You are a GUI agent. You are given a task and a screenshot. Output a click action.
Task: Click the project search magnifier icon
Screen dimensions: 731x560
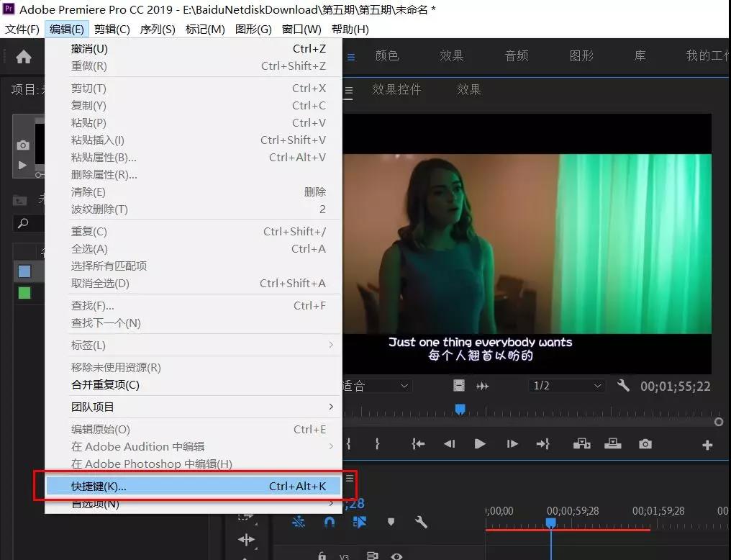(x=23, y=223)
